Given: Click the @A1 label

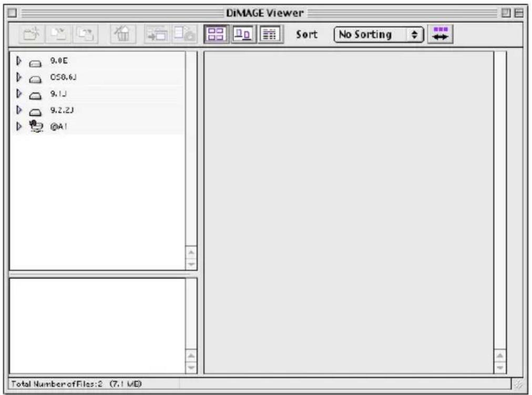Looking at the screenshot, I should (58, 126).
